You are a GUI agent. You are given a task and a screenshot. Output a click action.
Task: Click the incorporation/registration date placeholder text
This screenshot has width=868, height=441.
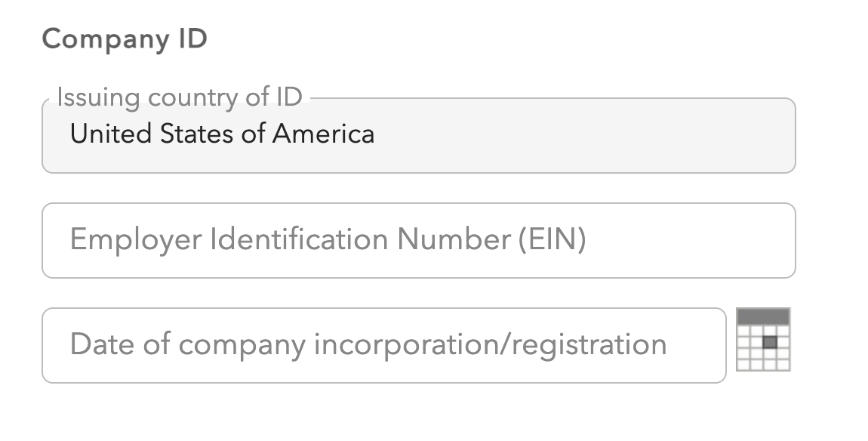(x=368, y=344)
